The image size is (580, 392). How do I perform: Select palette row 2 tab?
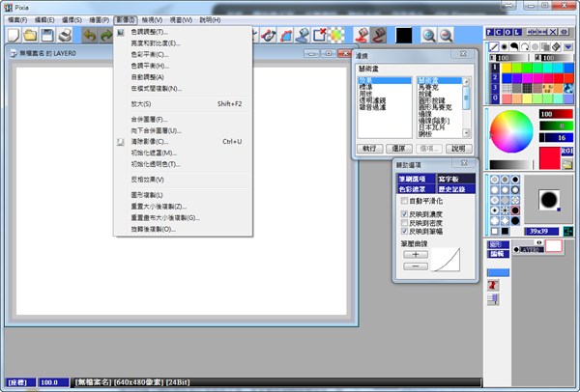click(495, 77)
